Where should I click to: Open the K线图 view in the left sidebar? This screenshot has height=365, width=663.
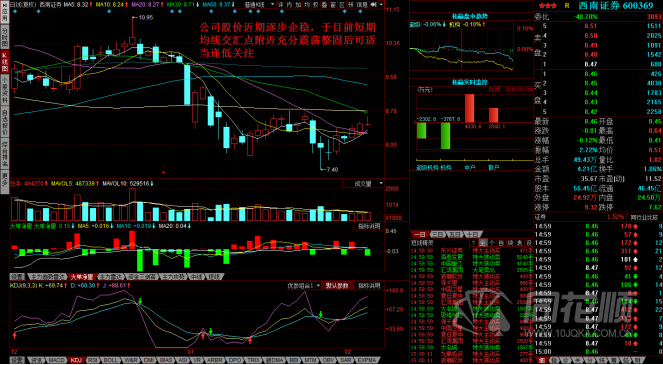click(5, 62)
